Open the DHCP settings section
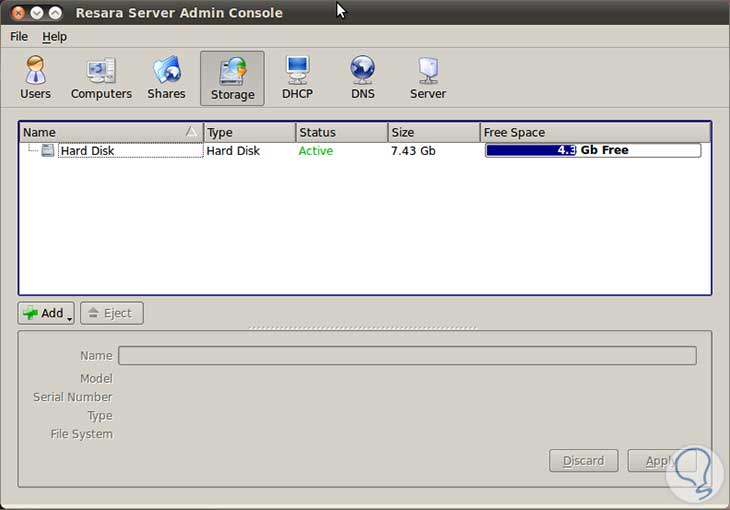The image size is (730, 510). [x=297, y=78]
